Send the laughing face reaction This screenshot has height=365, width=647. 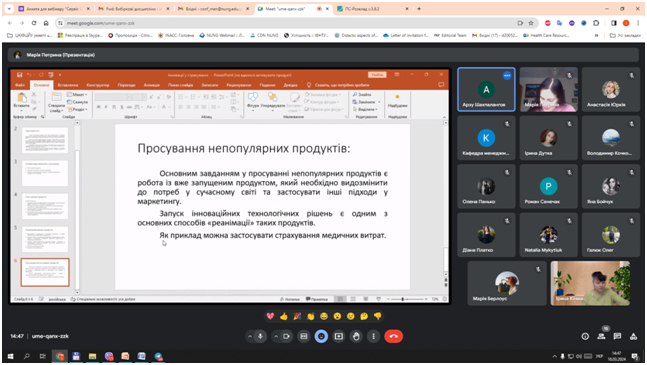coord(324,316)
